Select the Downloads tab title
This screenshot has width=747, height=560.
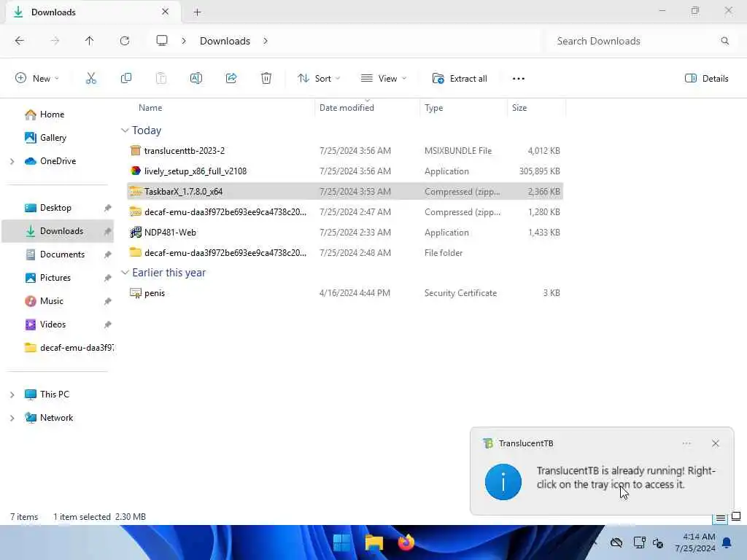(x=53, y=12)
